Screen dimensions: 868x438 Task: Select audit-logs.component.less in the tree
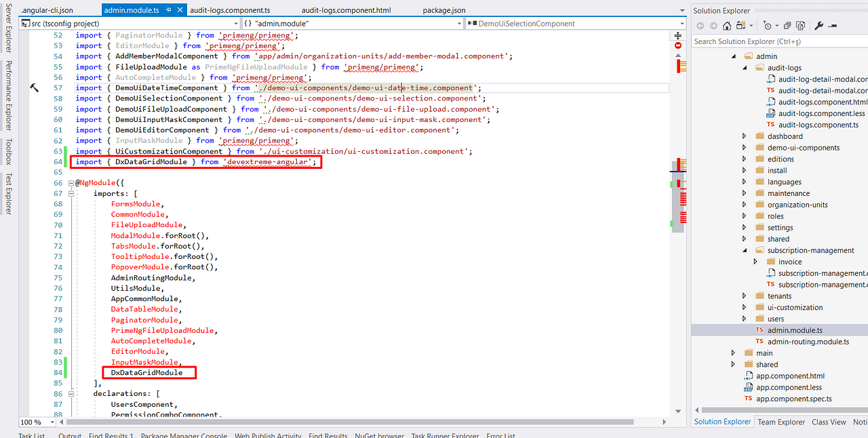pos(821,113)
